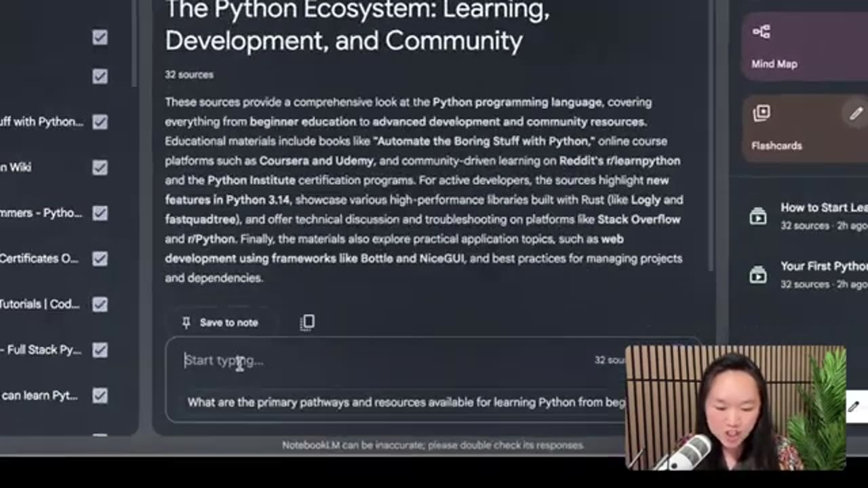Open the Mind Map card
The width and height of the screenshot is (868, 488).
coord(806,46)
